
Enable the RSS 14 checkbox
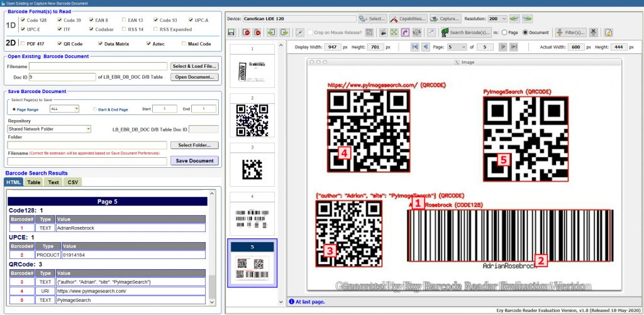point(124,29)
